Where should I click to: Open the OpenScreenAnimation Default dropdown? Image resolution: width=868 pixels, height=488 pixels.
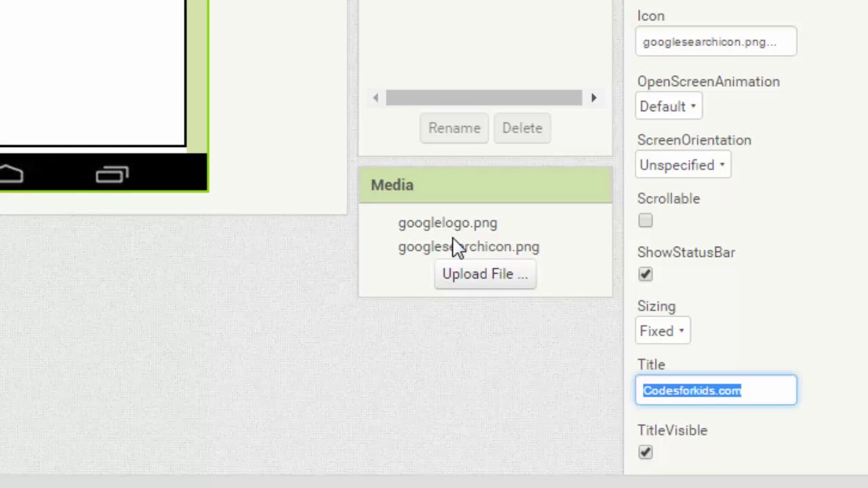[x=668, y=106]
